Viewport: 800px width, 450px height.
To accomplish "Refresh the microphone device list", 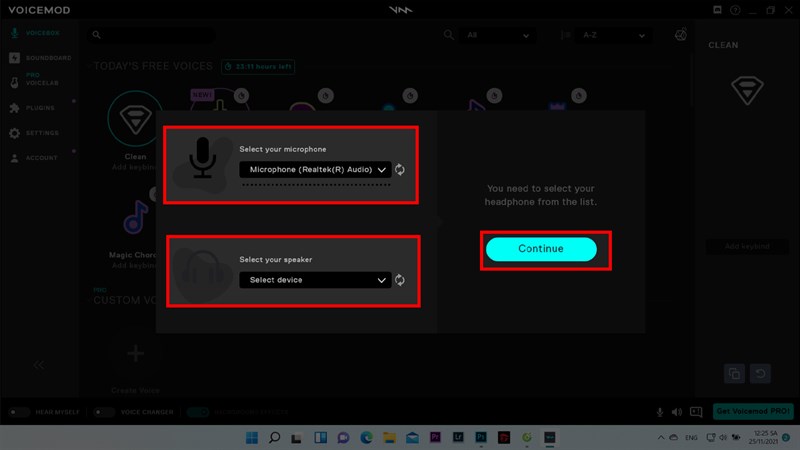I will click(399, 169).
